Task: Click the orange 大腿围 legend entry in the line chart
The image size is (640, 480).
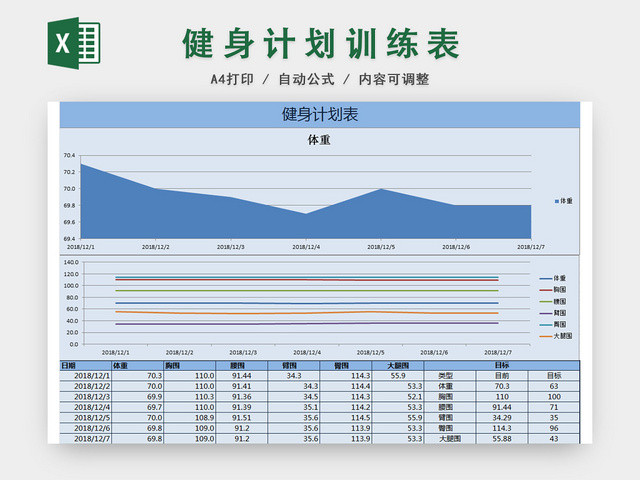Action: coord(556,336)
